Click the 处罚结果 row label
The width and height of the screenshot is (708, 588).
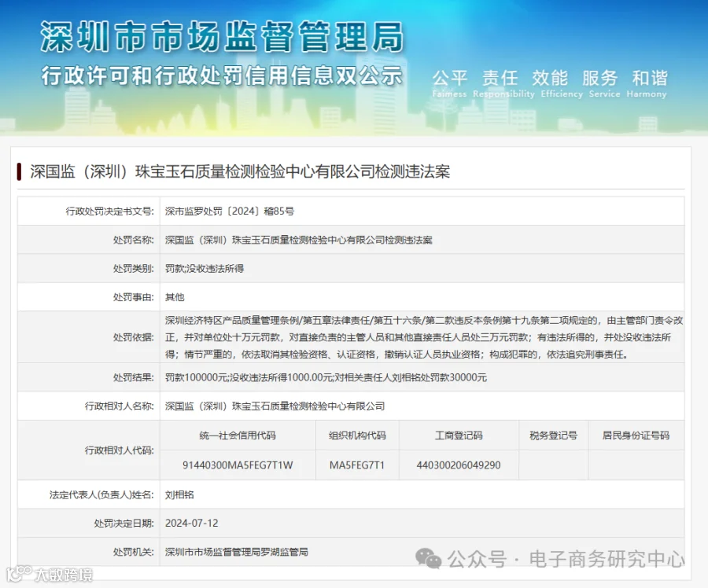pyautogui.click(x=133, y=377)
